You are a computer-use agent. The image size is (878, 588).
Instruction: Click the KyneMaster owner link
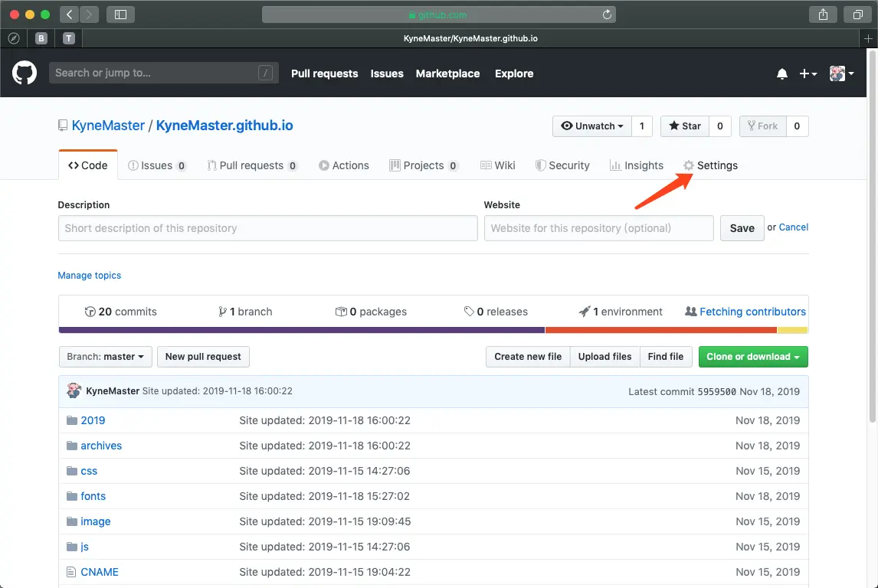[x=108, y=126]
